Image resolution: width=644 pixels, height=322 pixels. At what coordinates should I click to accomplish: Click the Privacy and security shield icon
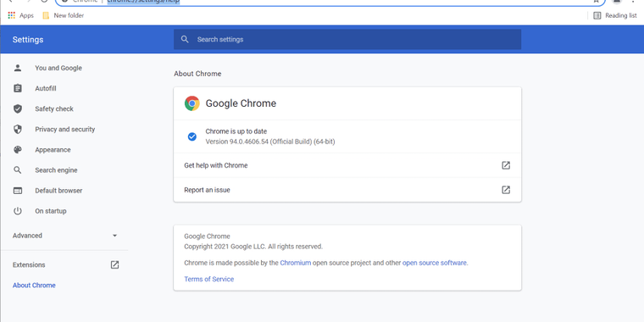pos(17,130)
